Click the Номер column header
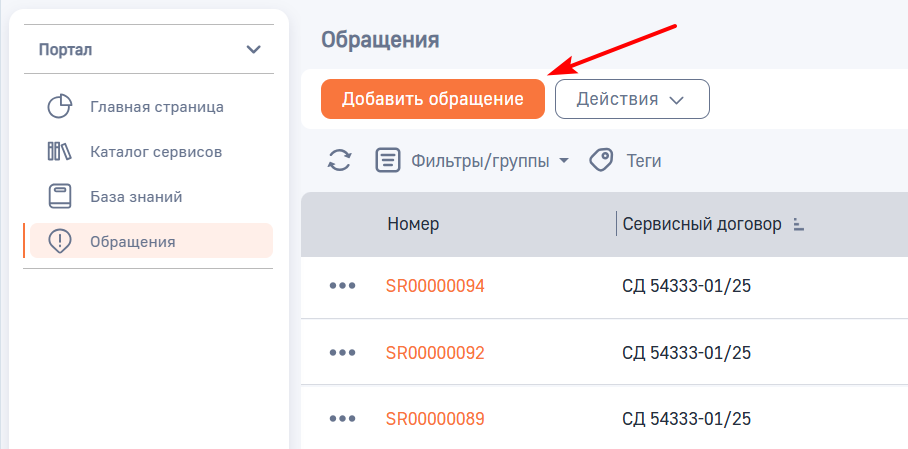Viewport: 908px width, 449px height. pyautogui.click(x=413, y=224)
